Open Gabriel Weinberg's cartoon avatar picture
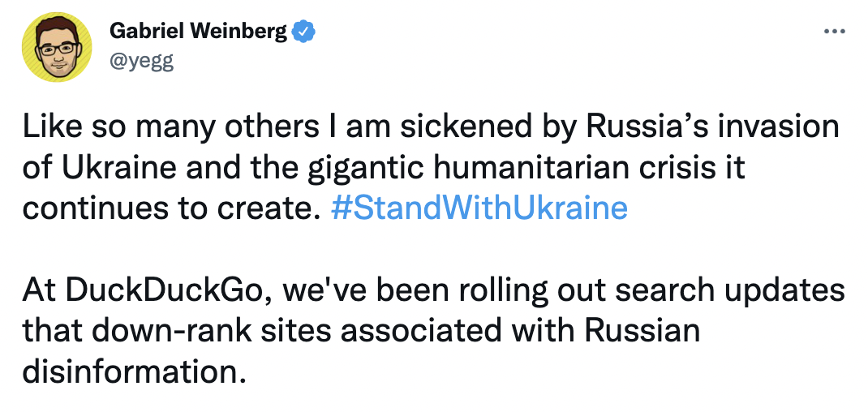Screen dimensions: 868x412 (x=57, y=47)
